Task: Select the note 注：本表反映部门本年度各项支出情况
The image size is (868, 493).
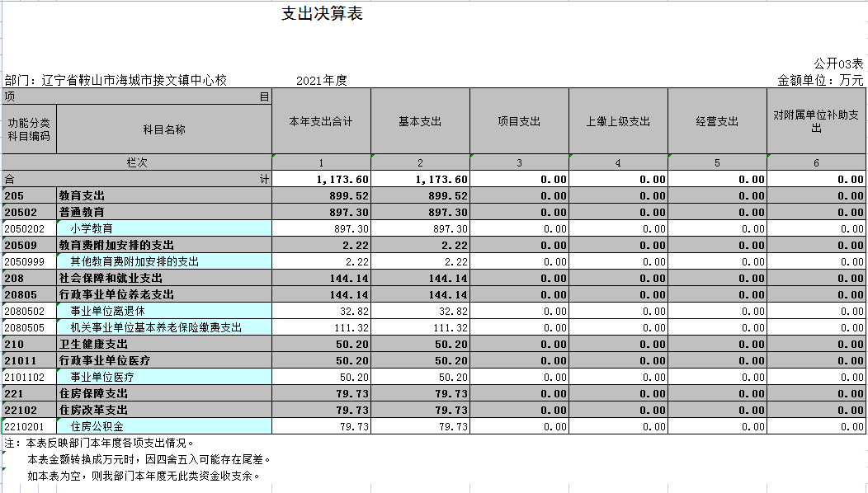Action: pyautogui.click(x=100, y=444)
